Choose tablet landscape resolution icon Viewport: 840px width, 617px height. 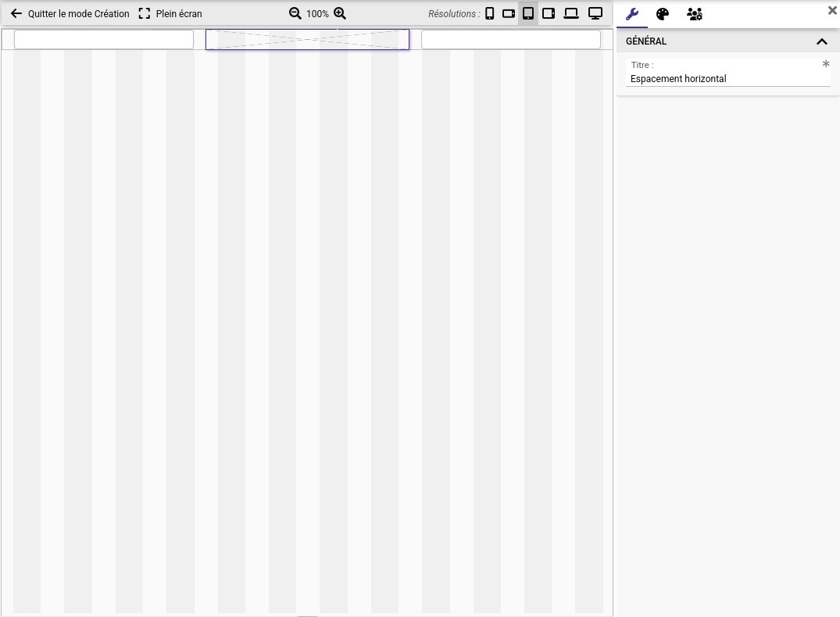(549, 13)
